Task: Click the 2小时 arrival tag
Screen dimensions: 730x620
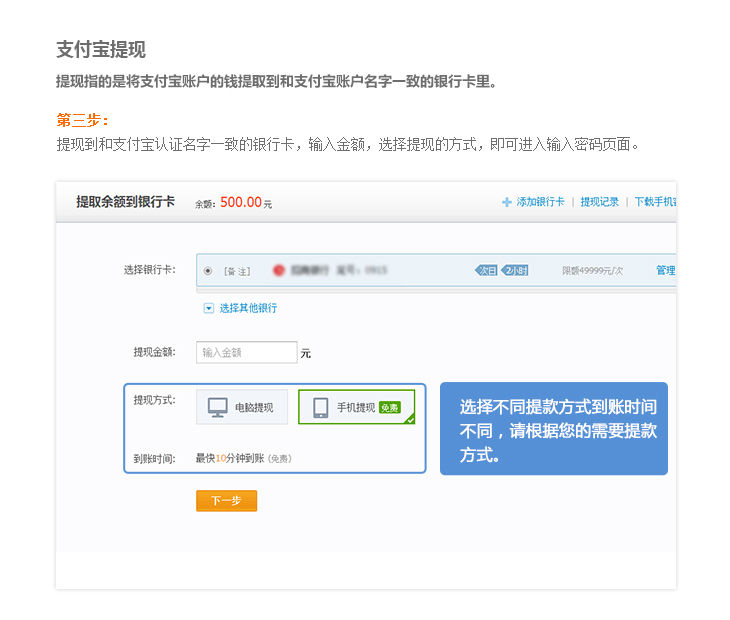Action: (515, 270)
